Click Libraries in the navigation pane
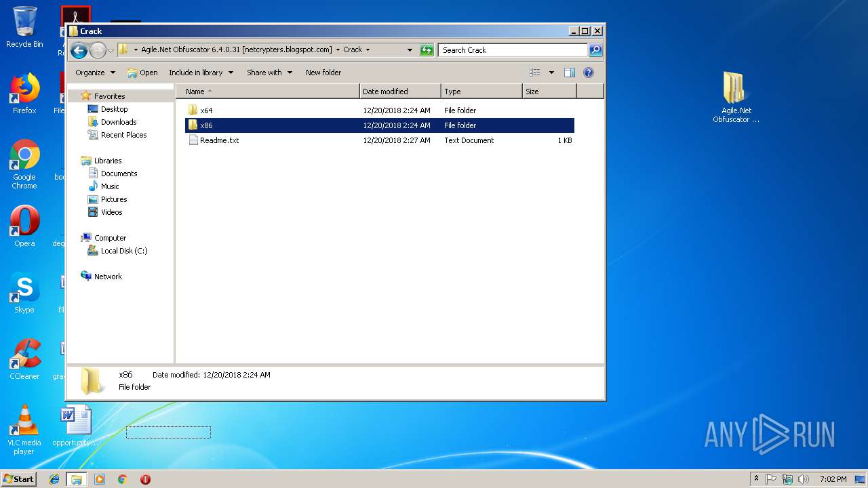 108,161
